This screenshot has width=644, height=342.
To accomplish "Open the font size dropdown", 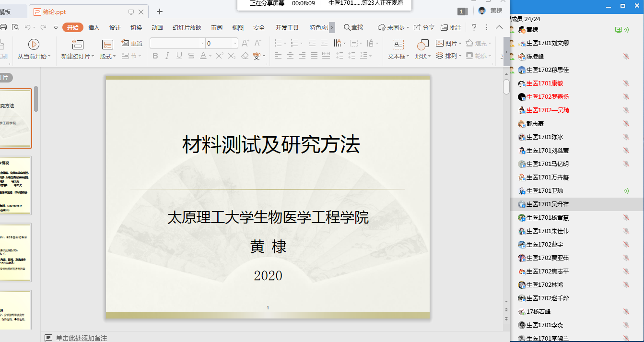I will click(235, 44).
